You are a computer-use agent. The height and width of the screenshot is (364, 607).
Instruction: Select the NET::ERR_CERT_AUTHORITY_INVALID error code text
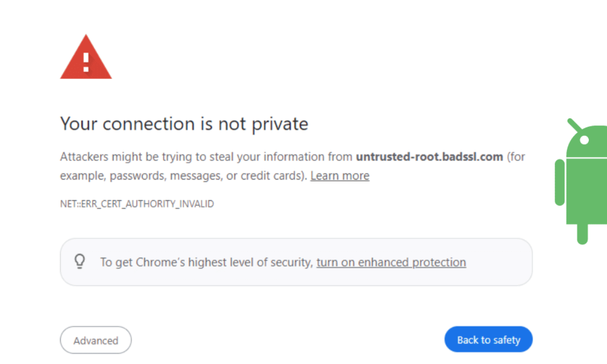(x=137, y=204)
